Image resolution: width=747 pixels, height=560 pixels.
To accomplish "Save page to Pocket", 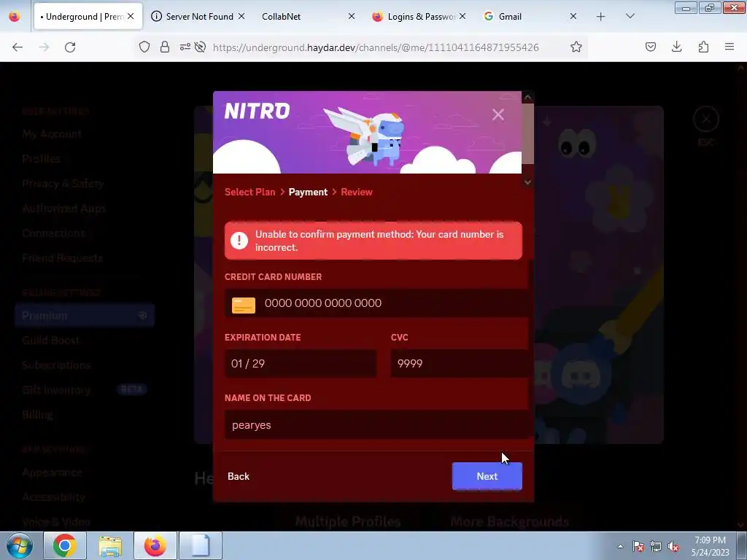I will click(650, 47).
